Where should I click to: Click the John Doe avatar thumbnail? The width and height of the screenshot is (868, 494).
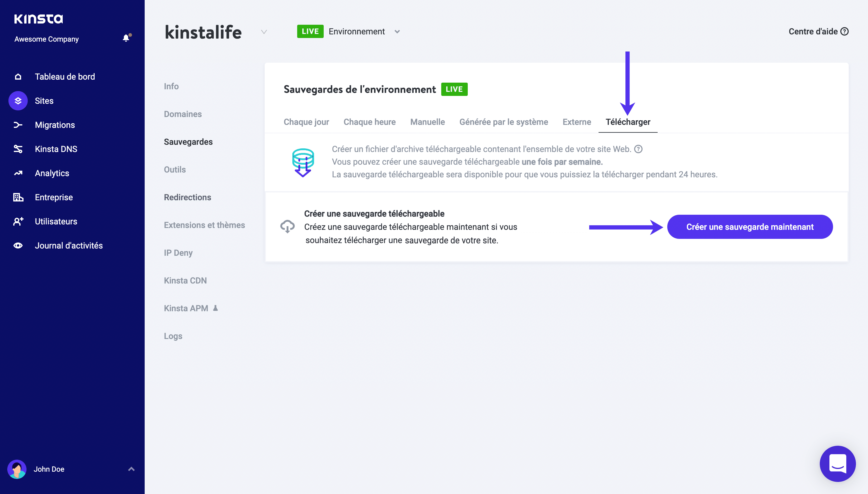coord(17,469)
